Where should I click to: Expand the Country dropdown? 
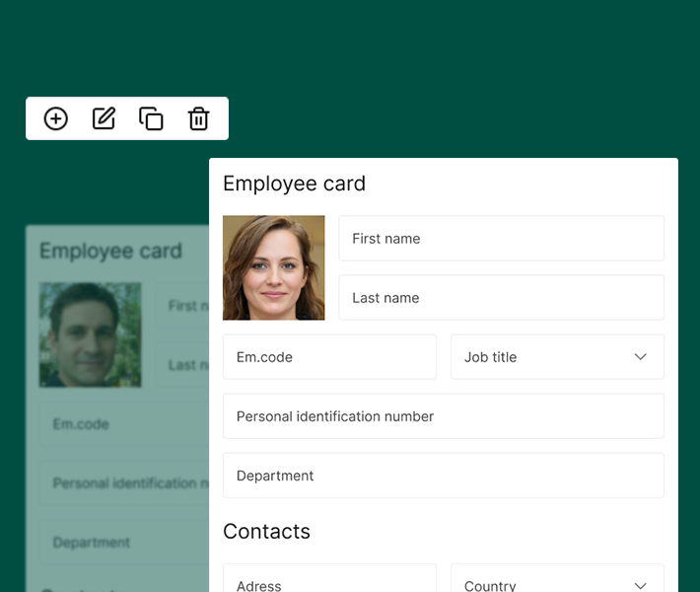pos(557,581)
